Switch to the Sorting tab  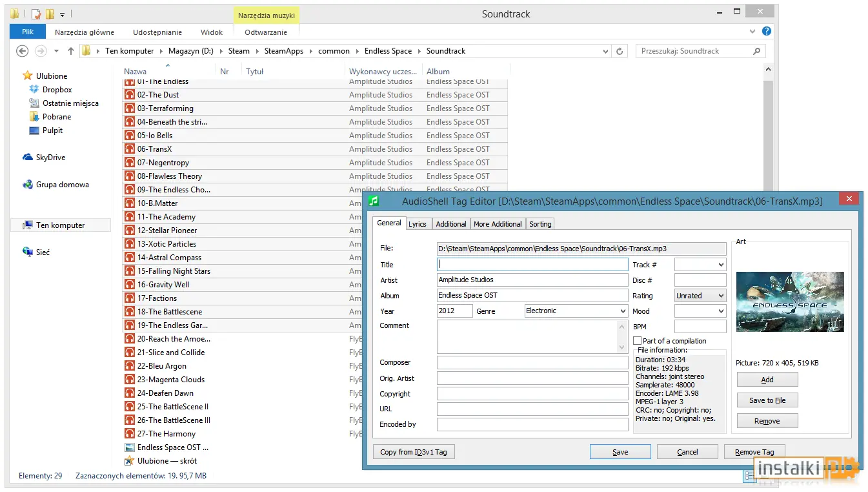coord(540,223)
